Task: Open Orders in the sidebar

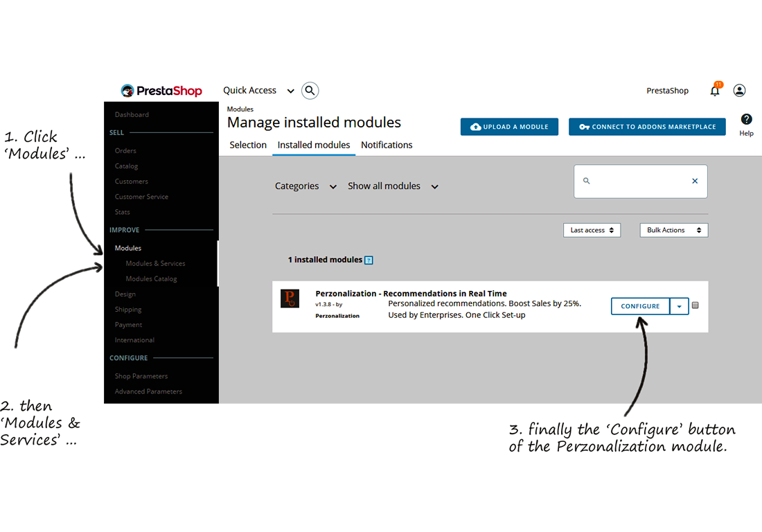Action: pyautogui.click(x=125, y=150)
